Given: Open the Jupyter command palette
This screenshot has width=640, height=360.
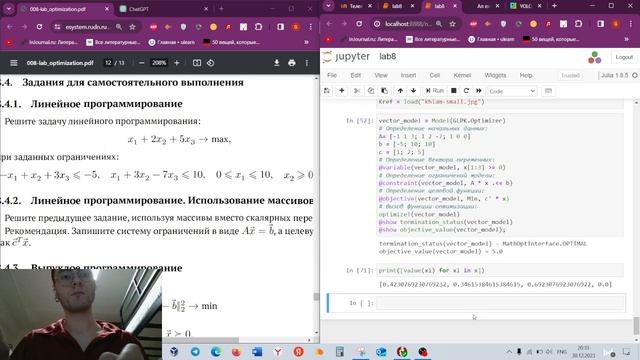Looking at the screenshot, I should [548, 91].
